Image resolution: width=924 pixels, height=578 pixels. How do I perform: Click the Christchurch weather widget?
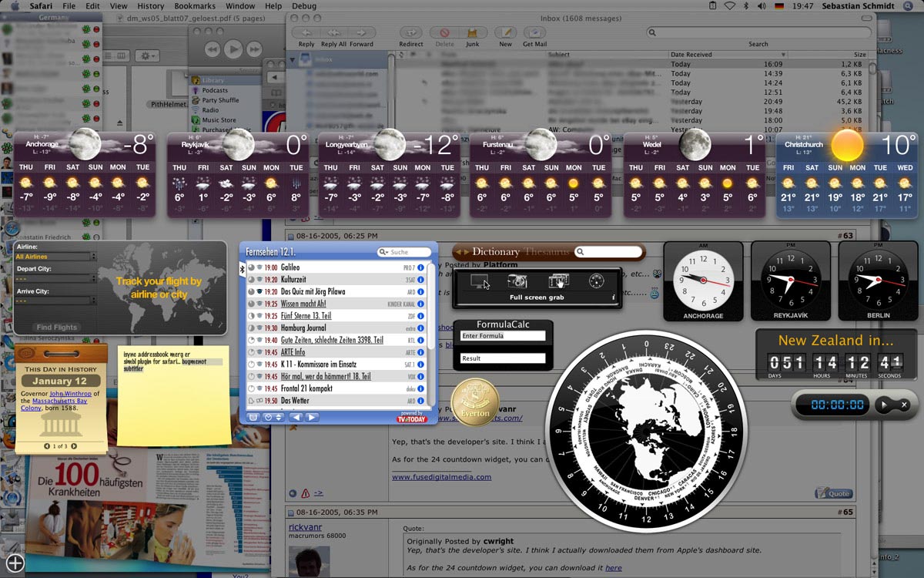(x=846, y=175)
